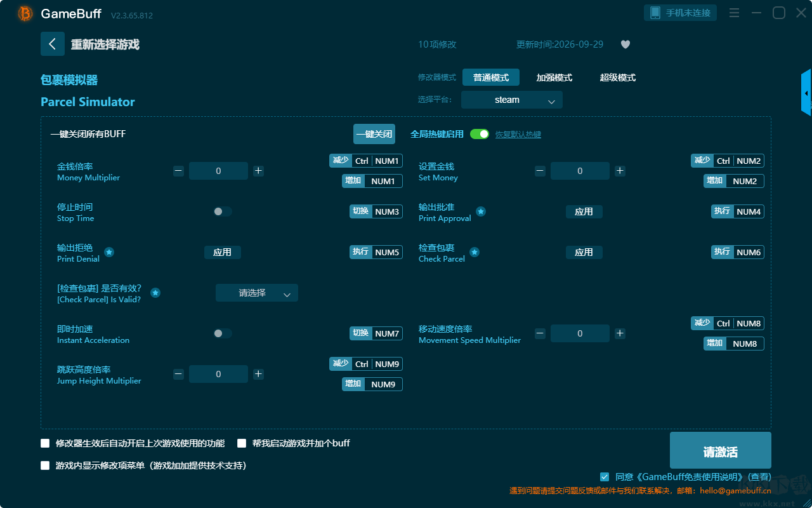812x508 pixels.
Task: Apply the Check Parcel cheat
Action: [584, 252]
